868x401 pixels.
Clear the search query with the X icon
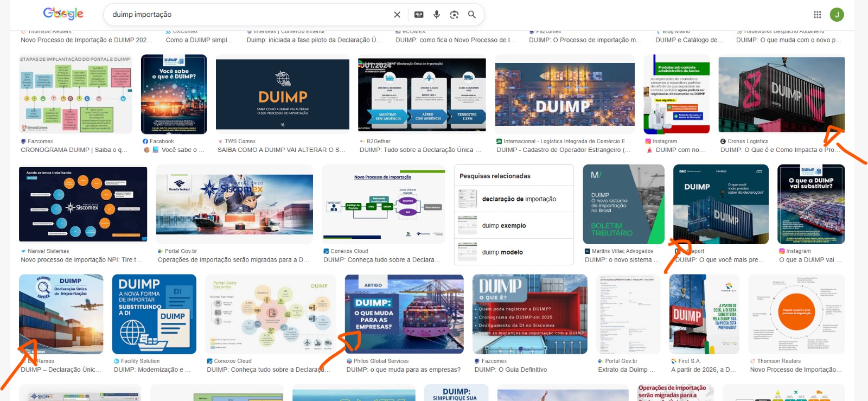click(x=397, y=15)
